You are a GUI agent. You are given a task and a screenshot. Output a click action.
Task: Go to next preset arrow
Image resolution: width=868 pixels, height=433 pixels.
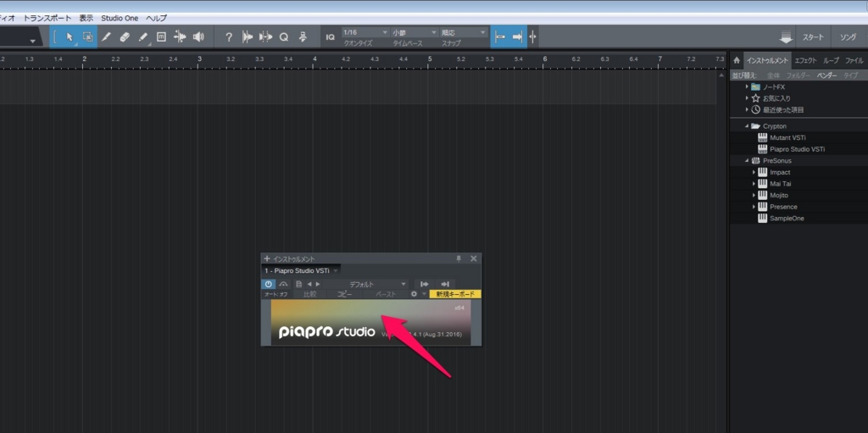point(318,284)
